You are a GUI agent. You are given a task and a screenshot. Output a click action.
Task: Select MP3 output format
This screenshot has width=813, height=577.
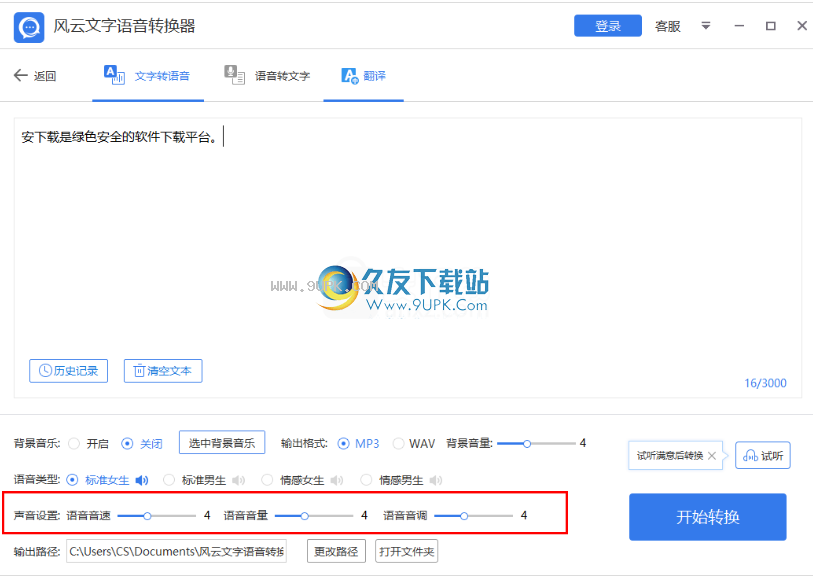[x=343, y=444]
